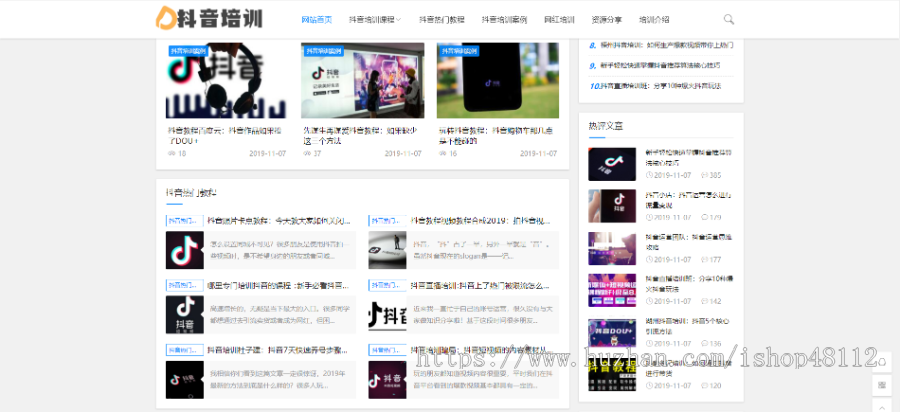Open the black-on-white 抖音 thumbnail of 直播培训 item
Image resolution: width=900 pixels, height=412 pixels.
387,315
